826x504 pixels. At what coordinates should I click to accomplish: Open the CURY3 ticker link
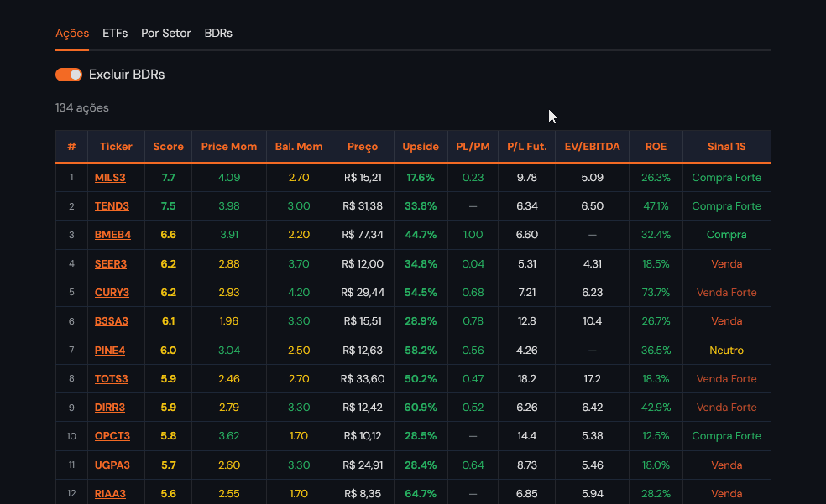[112, 293]
